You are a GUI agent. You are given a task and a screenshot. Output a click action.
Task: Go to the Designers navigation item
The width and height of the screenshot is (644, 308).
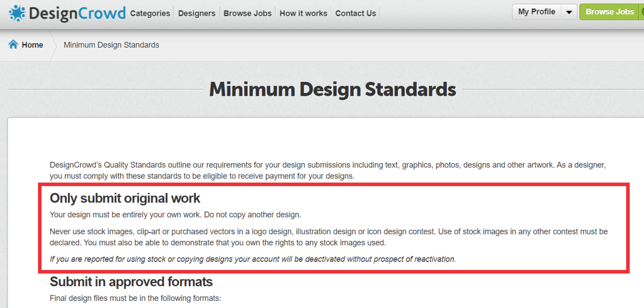click(196, 13)
